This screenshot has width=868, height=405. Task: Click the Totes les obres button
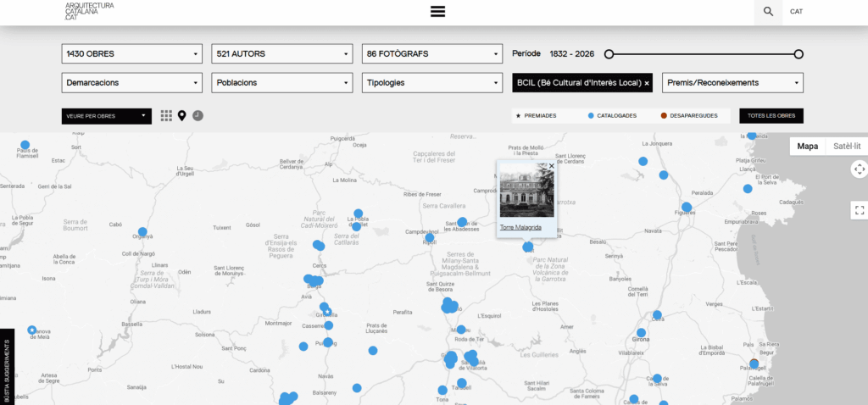771,115
